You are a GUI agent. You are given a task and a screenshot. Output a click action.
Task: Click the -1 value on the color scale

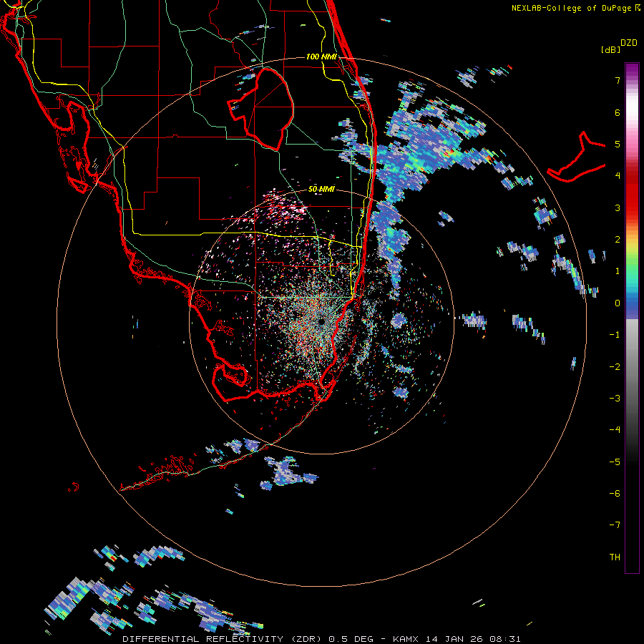pos(615,335)
